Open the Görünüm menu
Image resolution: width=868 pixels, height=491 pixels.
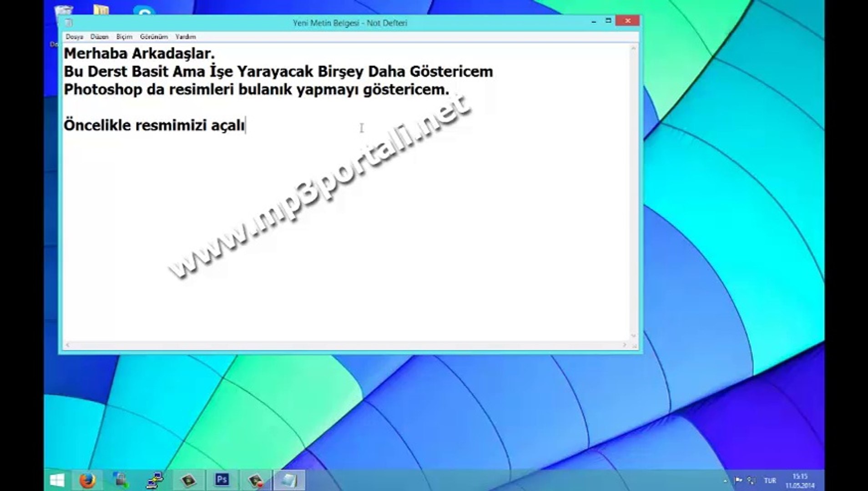pos(154,37)
